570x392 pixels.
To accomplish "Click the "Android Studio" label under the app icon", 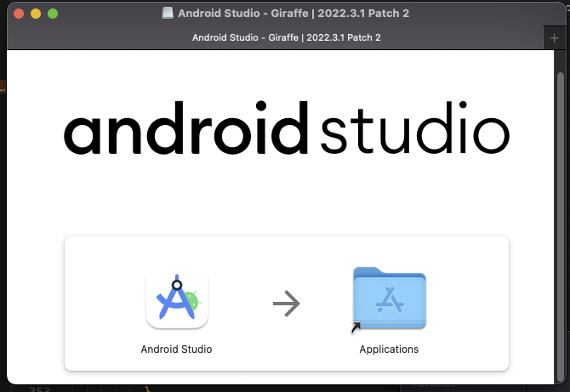I will [176, 349].
